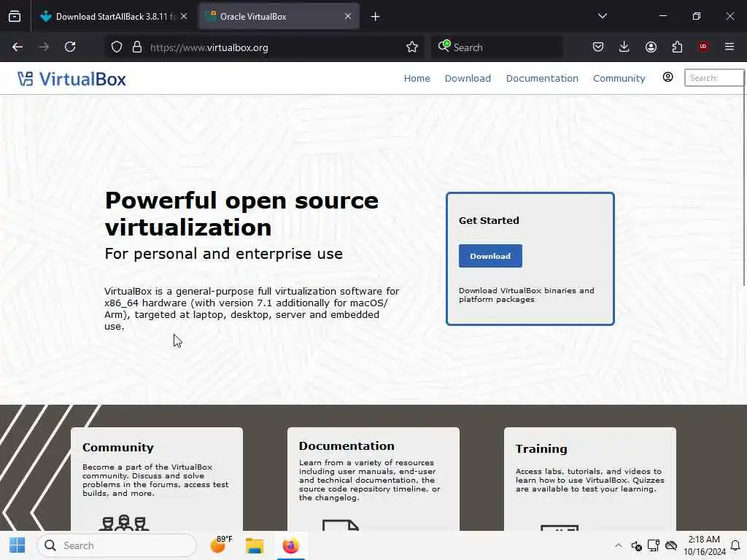
Task: Open the Windows Start menu
Action: (18, 545)
